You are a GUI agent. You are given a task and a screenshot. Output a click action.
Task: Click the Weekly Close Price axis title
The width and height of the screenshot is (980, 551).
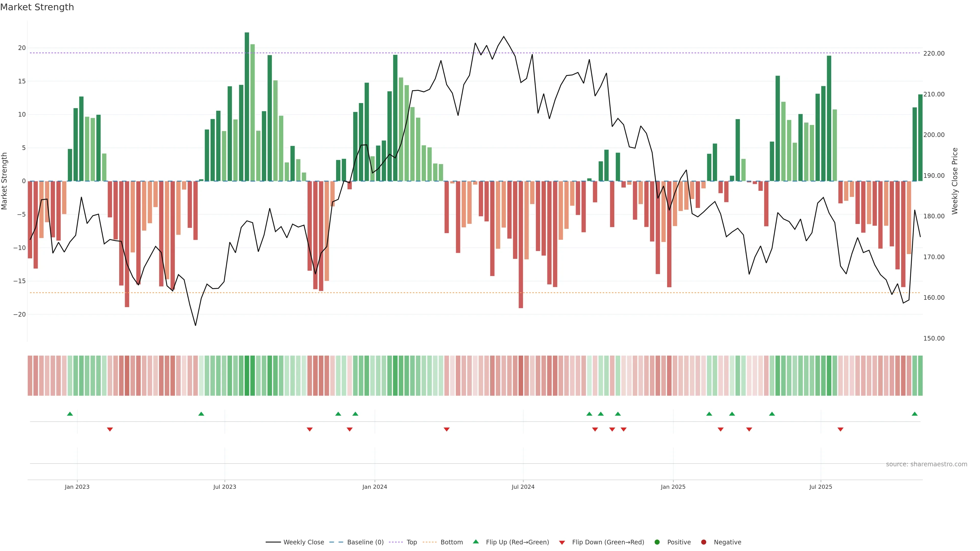click(x=954, y=181)
